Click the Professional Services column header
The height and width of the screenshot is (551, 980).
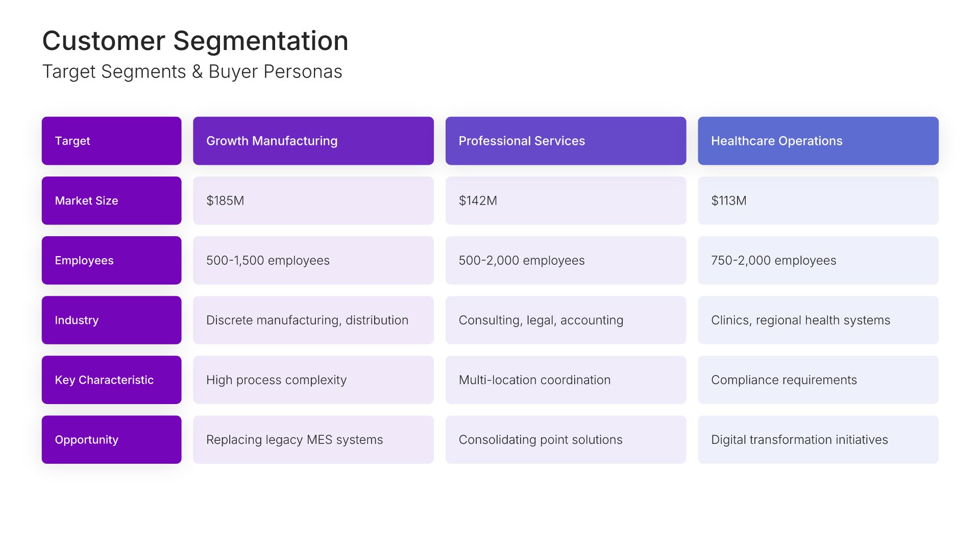click(565, 141)
